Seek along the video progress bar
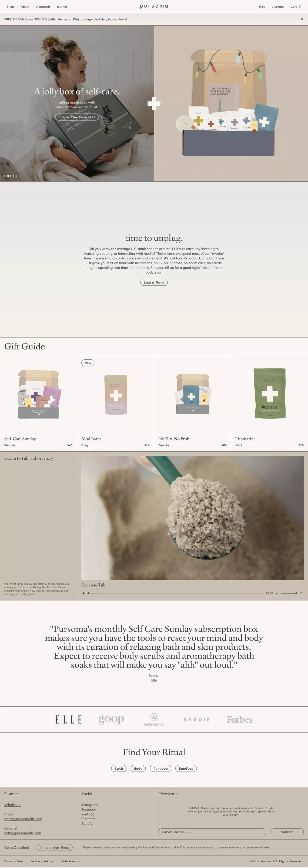Image resolution: width=308 pixels, height=868 pixels. pyautogui.click(x=175, y=593)
